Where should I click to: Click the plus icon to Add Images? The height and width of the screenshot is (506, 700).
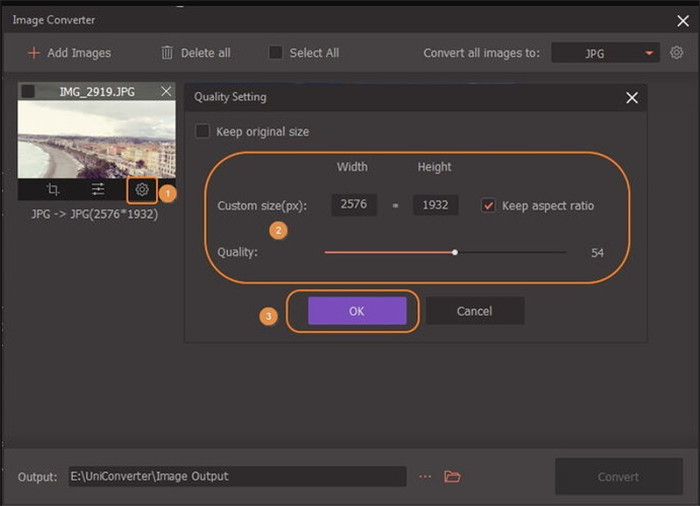coord(34,52)
